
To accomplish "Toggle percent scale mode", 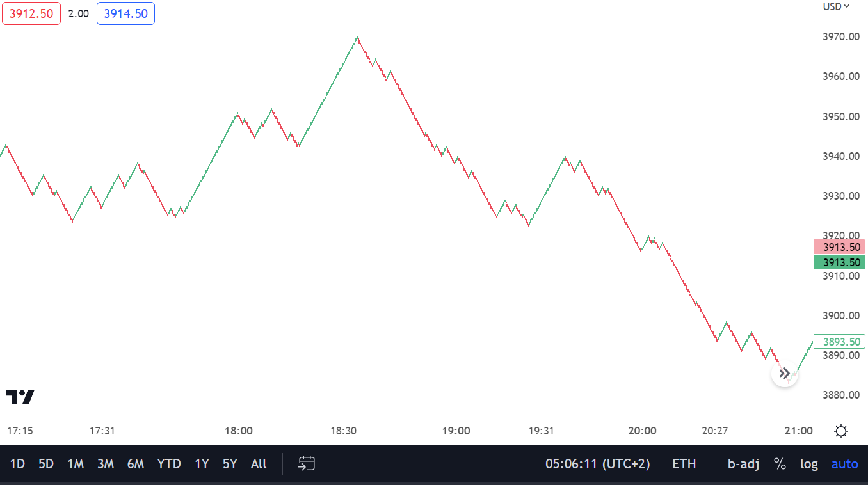I will point(780,464).
